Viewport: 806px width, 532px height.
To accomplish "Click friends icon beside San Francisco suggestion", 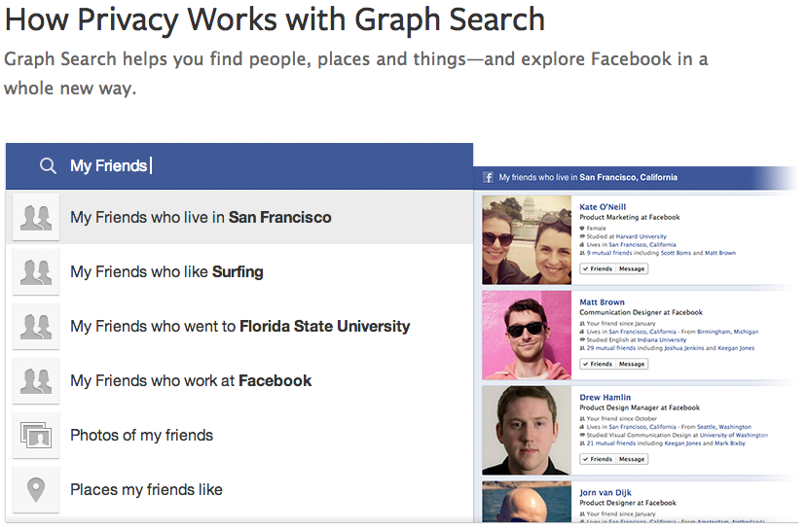I will (36, 218).
